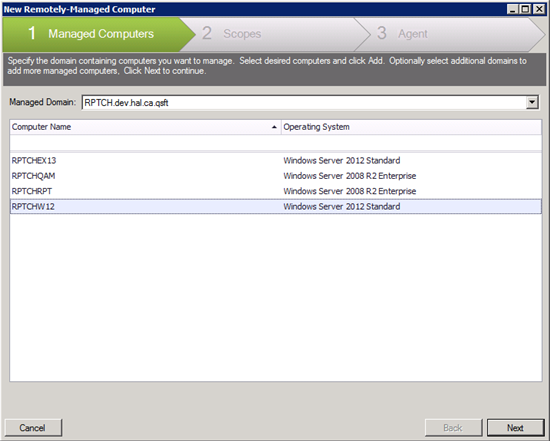Toggle the Computer Name sort arrow

[x=274, y=127]
